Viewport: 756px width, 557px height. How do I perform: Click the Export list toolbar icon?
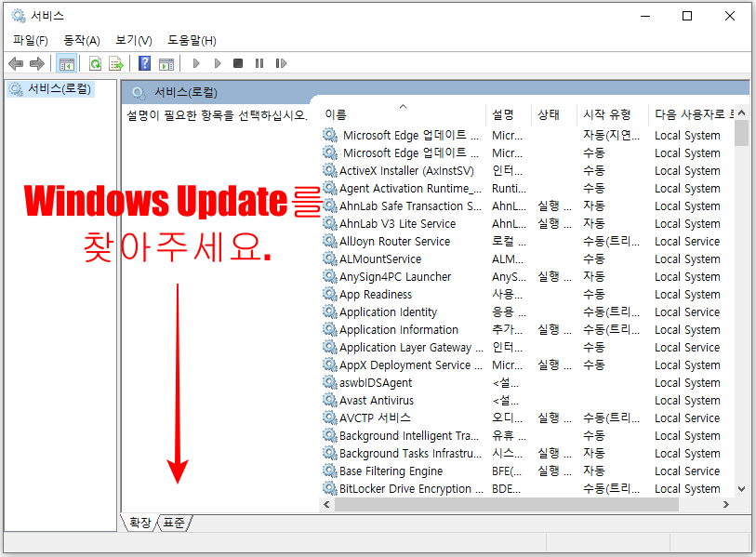point(116,63)
